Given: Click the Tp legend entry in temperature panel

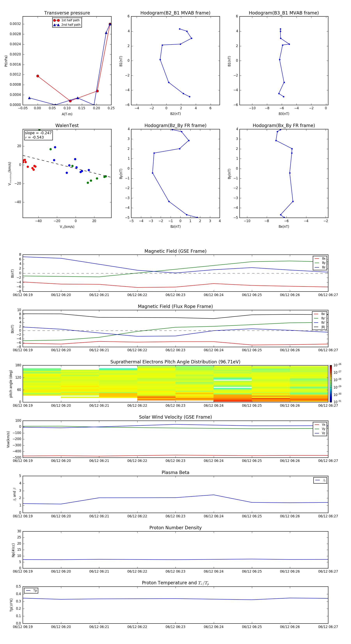Looking at the screenshot, I should tap(31, 591).
